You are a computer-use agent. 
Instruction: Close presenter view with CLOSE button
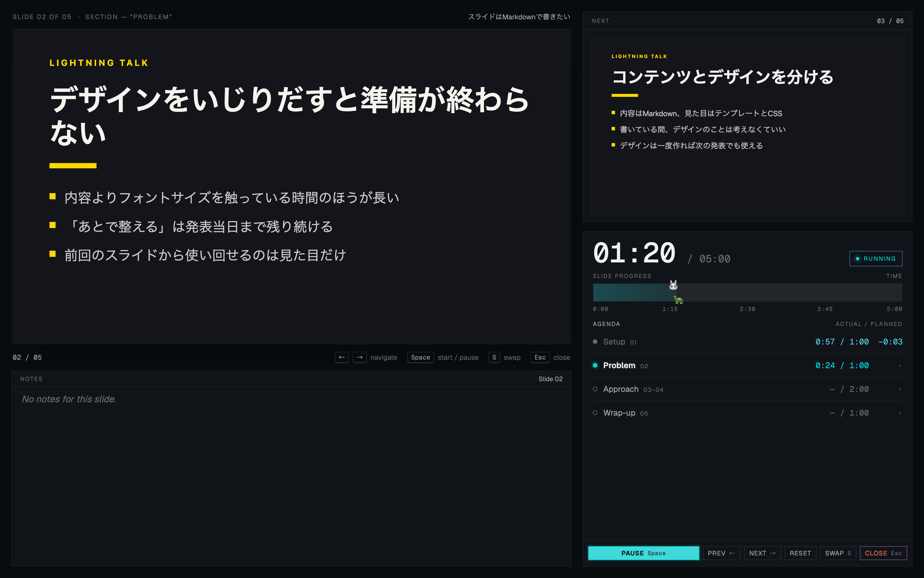(883, 553)
